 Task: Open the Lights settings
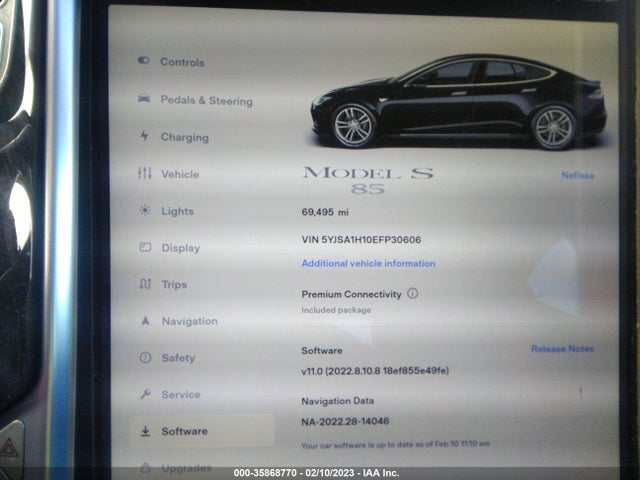coord(178,211)
